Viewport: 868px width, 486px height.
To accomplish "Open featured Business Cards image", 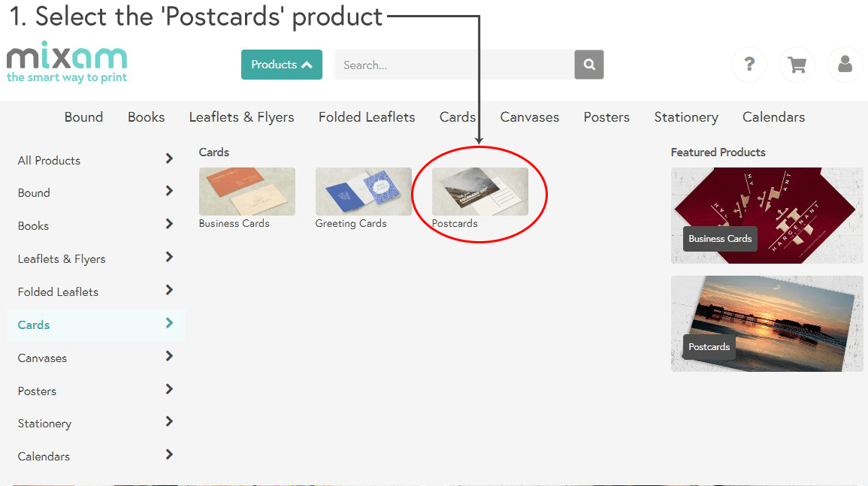I will pos(767,216).
